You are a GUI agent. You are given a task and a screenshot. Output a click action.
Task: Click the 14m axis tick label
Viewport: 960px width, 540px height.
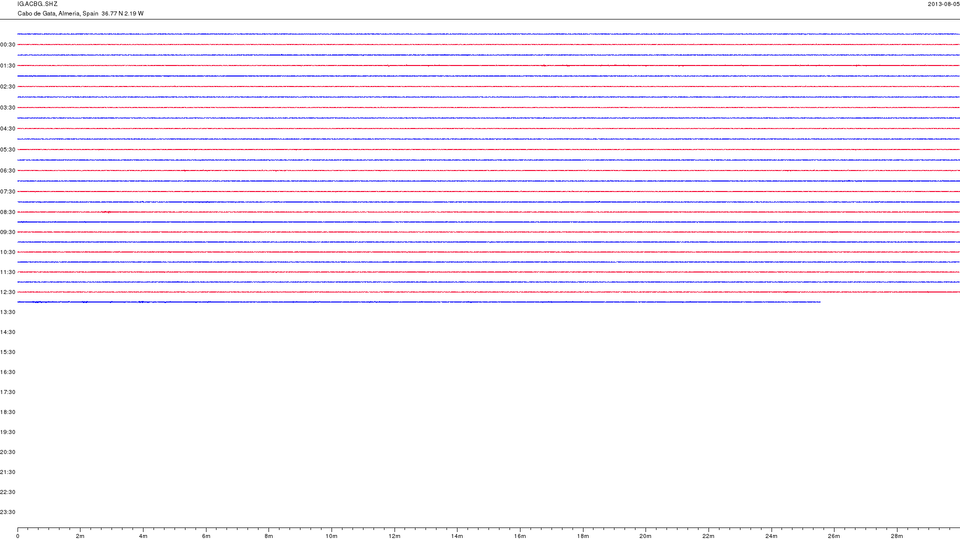pos(457,536)
